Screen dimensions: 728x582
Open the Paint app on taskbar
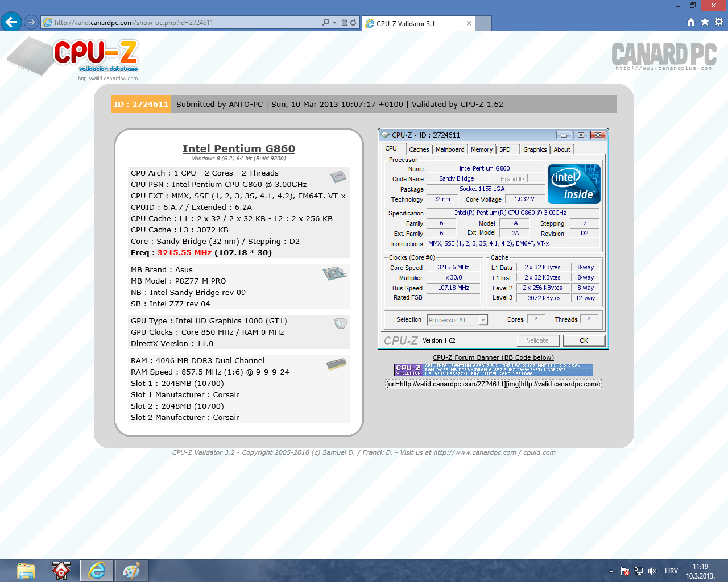(x=131, y=571)
